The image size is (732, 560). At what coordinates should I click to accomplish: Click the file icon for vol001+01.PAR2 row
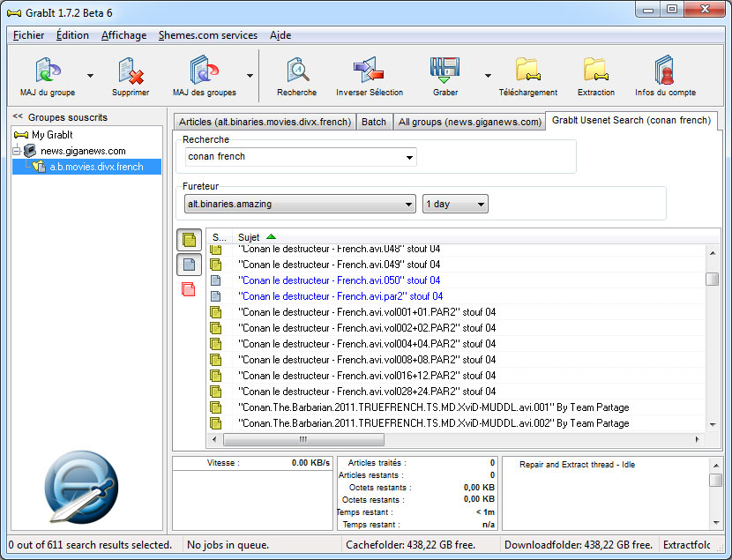point(216,312)
